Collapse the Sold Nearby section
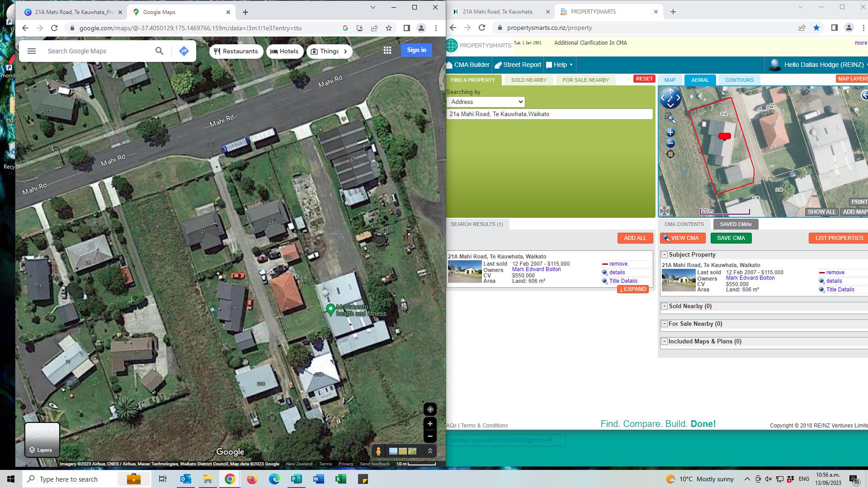The width and height of the screenshot is (868, 488). [664, 306]
